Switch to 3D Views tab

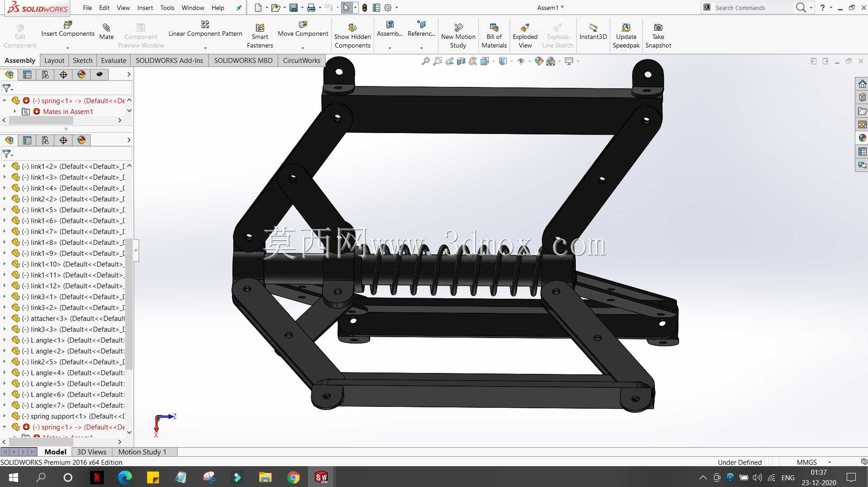click(x=92, y=452)
